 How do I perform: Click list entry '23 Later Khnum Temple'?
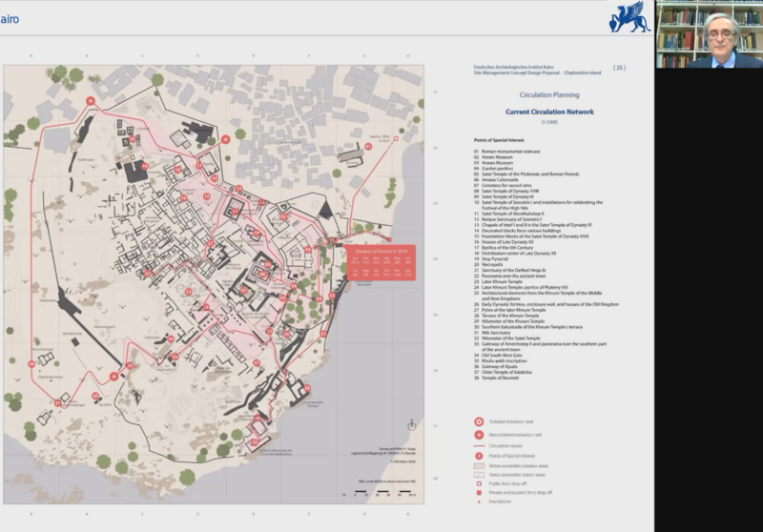point(498,281)
